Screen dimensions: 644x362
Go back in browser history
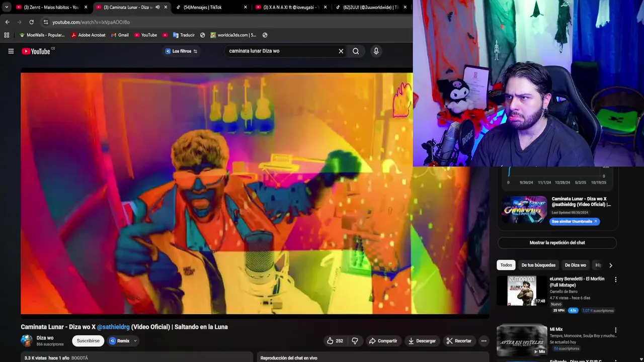7,22
